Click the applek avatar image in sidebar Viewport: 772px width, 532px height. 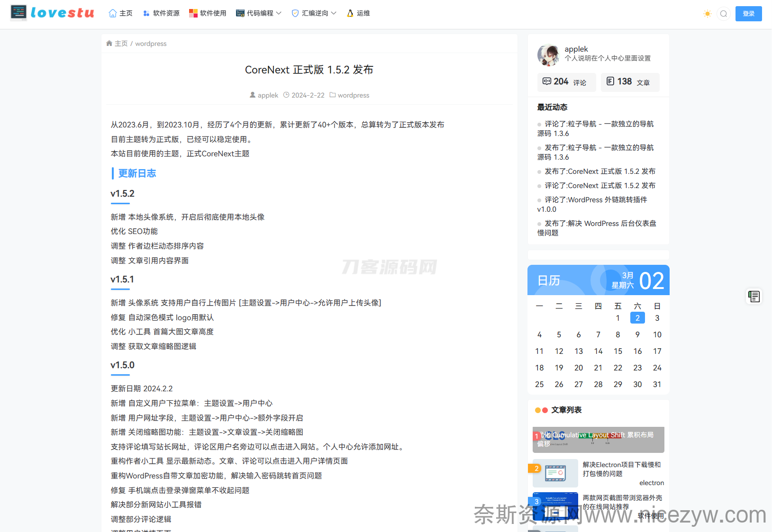(548, 55)
